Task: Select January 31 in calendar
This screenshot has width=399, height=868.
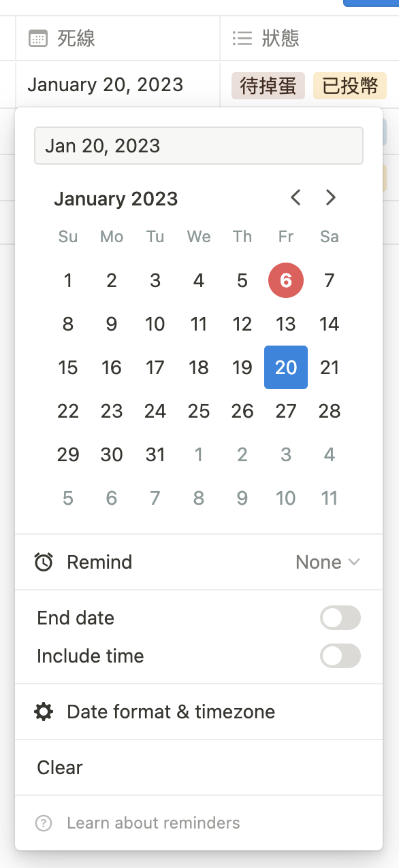Action: click(155, 454)
